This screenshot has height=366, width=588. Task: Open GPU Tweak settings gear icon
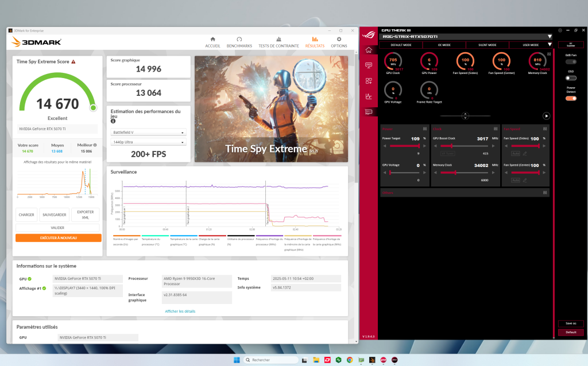[x=560, y=30]
